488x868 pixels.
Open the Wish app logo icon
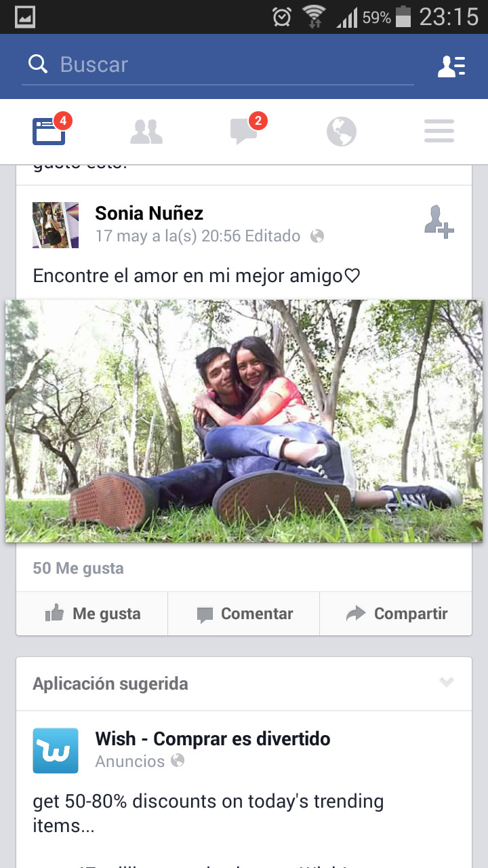[x=56, y=751]
